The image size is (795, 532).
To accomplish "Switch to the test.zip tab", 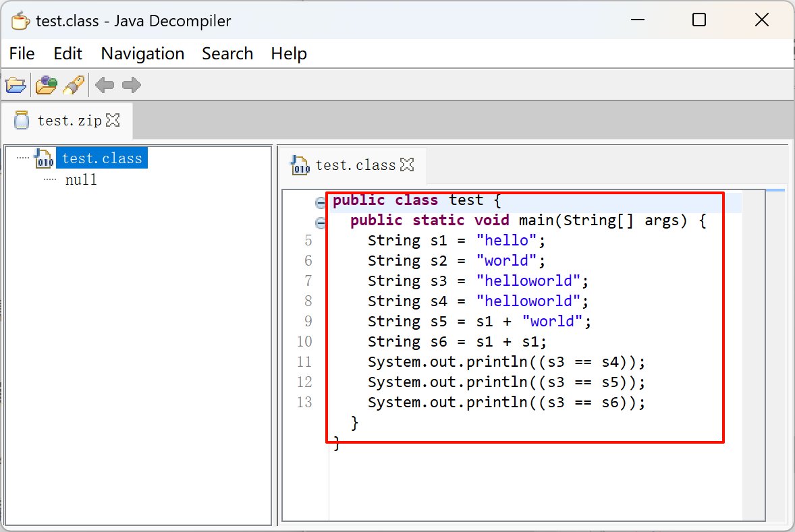I will click(x=69, y=121).
